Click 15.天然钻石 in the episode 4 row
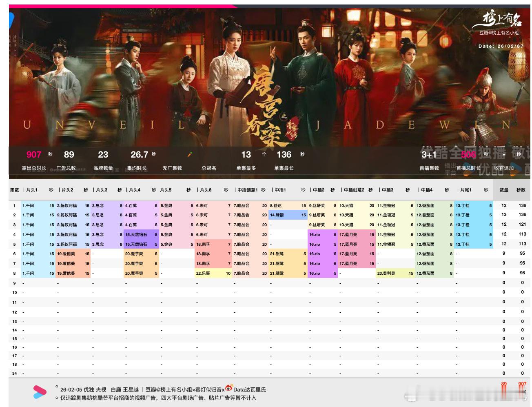This screenshot has height=407, width=532. (136, 234)
